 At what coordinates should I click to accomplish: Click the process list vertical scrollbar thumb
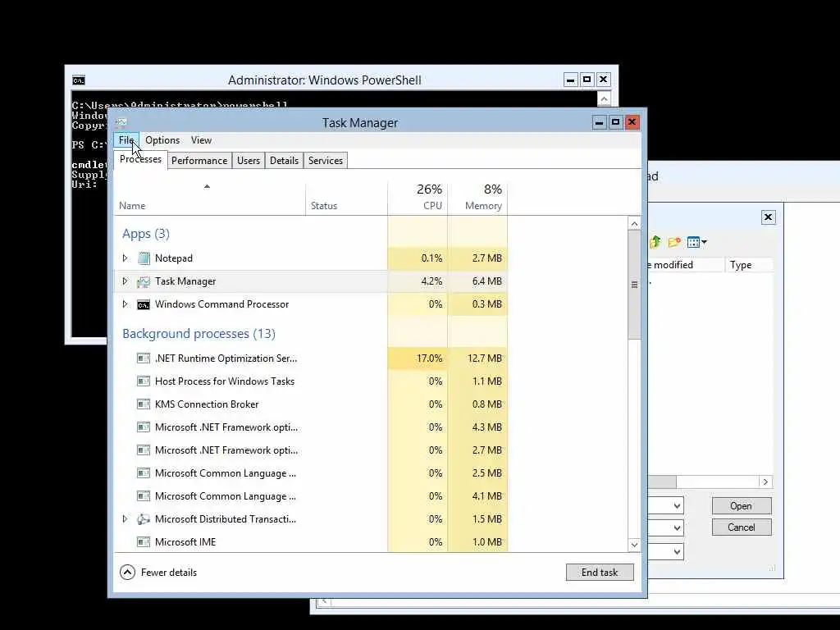pos(634,285)
